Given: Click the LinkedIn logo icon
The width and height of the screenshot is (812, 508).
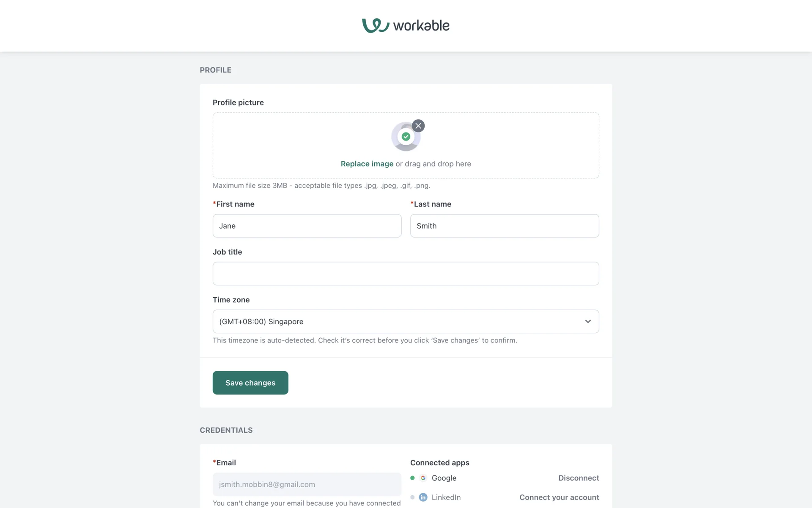Looking at the screenshot, I should tap(423, 497).
